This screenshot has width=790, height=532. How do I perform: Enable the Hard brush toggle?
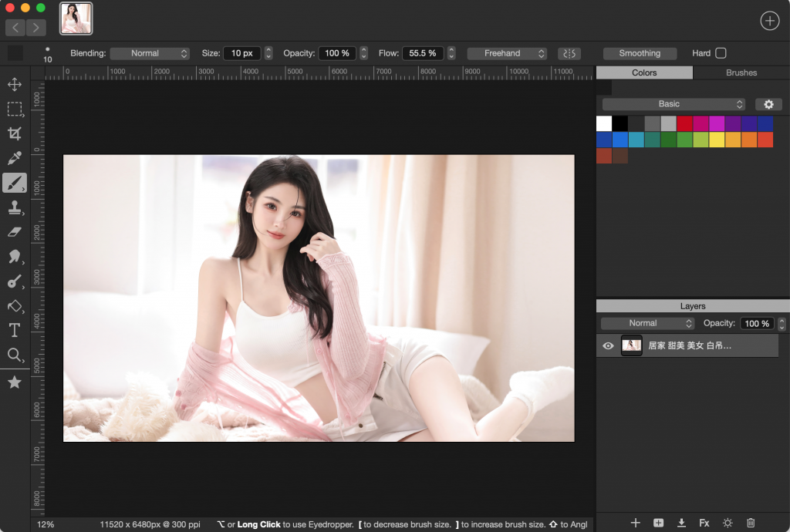pos(723,52)
